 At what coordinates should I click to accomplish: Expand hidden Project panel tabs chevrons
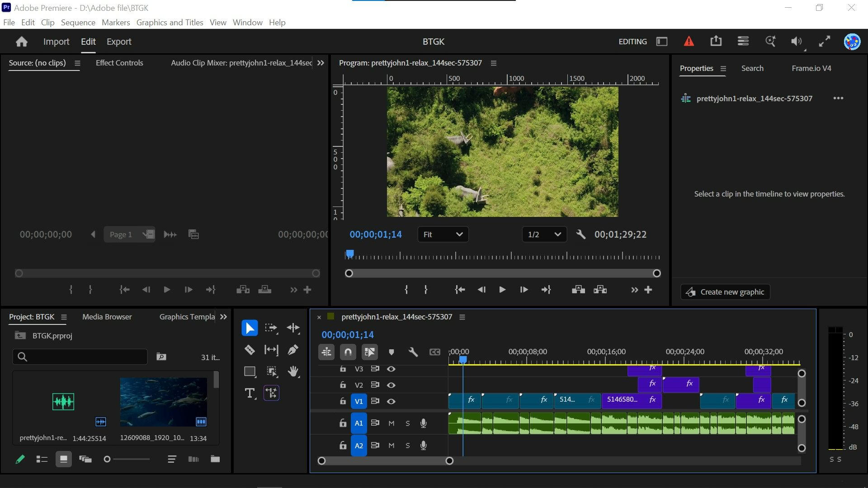tap(223, 317)
